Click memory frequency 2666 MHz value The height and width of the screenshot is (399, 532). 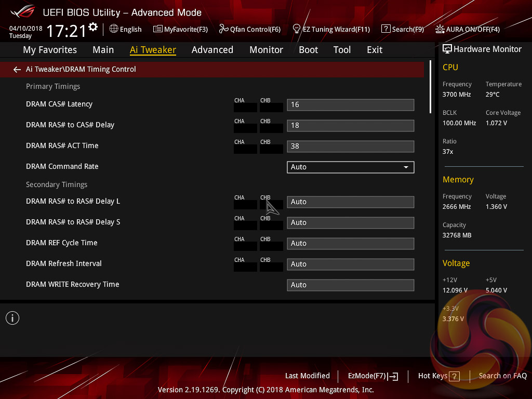coord(456,207)
